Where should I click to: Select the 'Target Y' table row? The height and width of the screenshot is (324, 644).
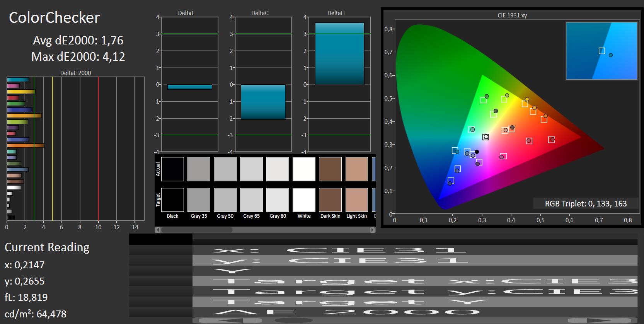[x=383, y=302]
